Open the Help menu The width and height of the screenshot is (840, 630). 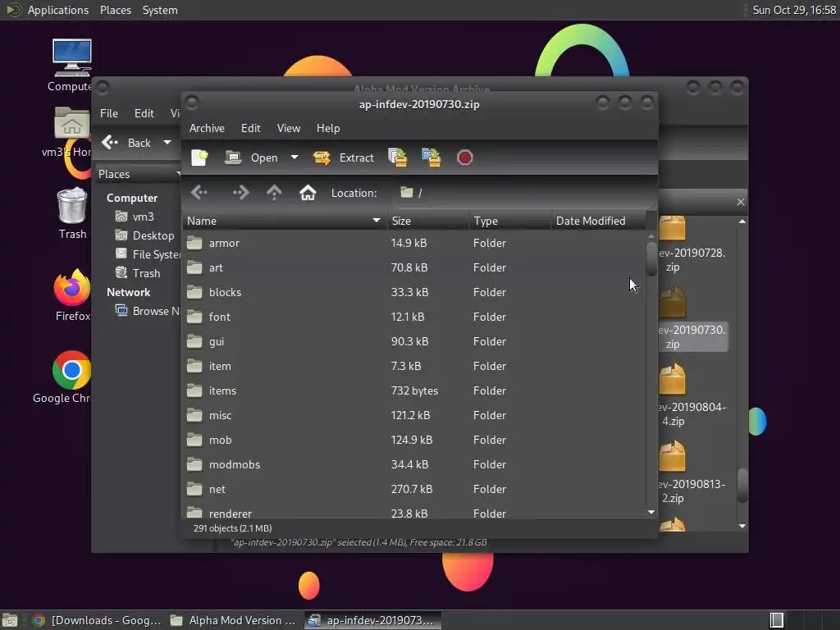click(x=328, y=128)
